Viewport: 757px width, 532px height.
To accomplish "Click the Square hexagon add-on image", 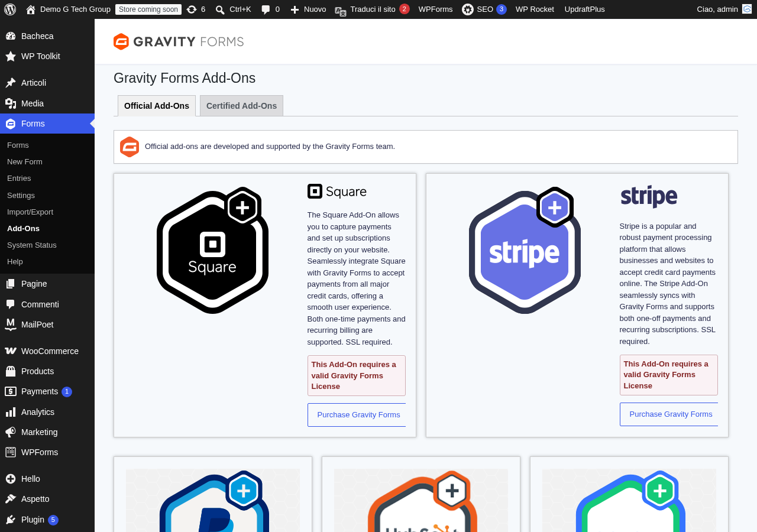I will pos(212,250).
